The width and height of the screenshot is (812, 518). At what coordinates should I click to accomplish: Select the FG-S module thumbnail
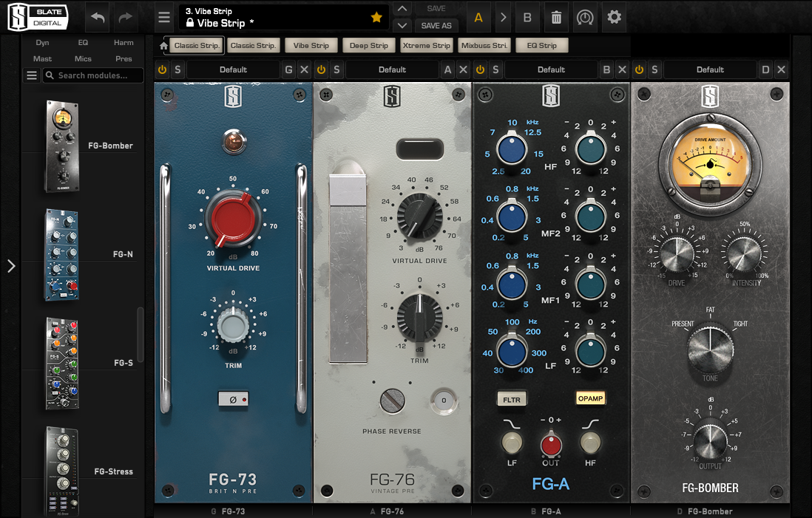[x=62, y=364]
